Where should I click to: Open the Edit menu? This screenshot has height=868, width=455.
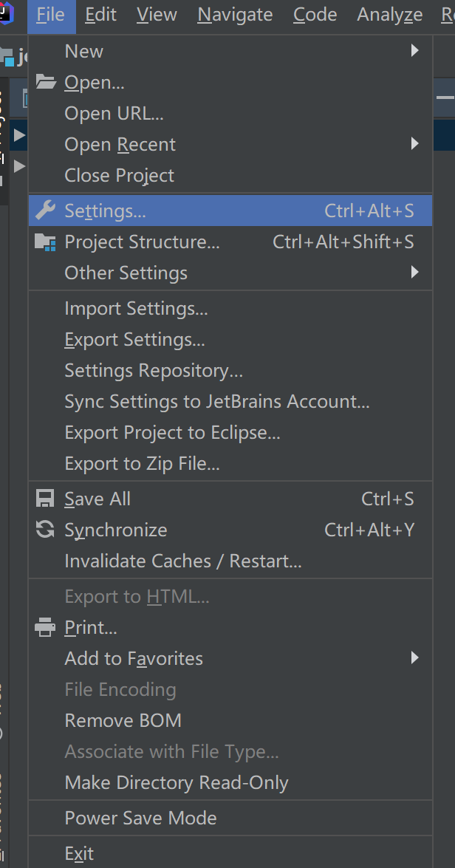100,15
